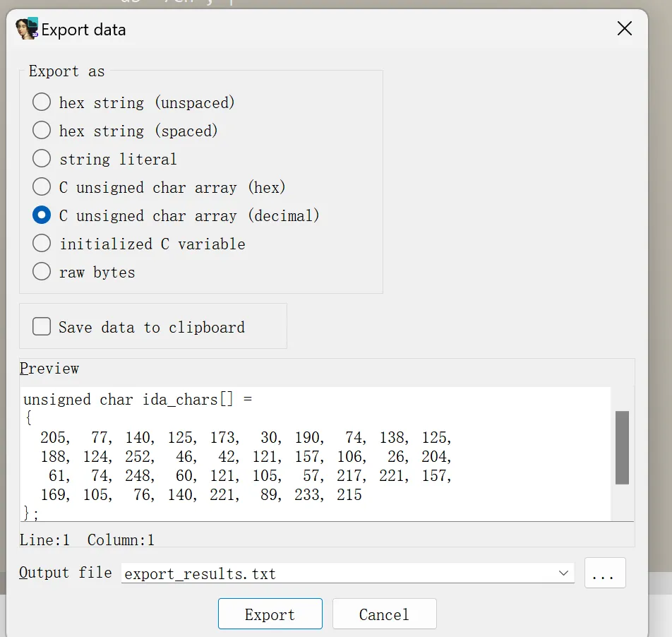Close the Export data dialog
Image resolution: width=672 pixels, height=637 pixels.
coord(624,28)
